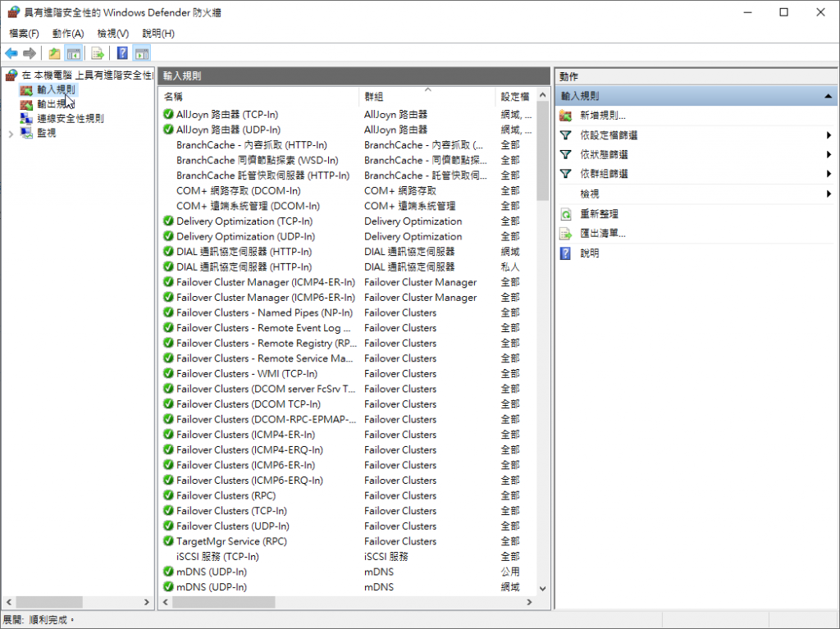This screenshot has height=629, width=840.
Task: Open 依群組篩選 submenu arrow
Action: (829, 174)
